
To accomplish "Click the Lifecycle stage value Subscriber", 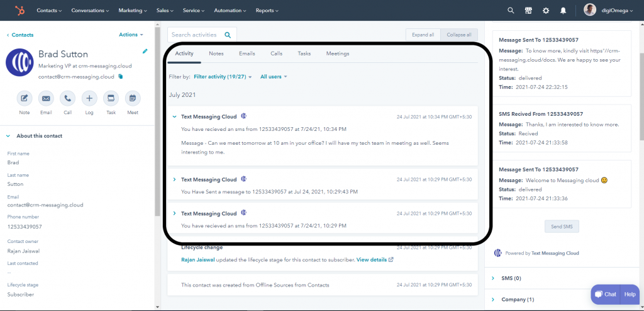I will tap(21, 295).
